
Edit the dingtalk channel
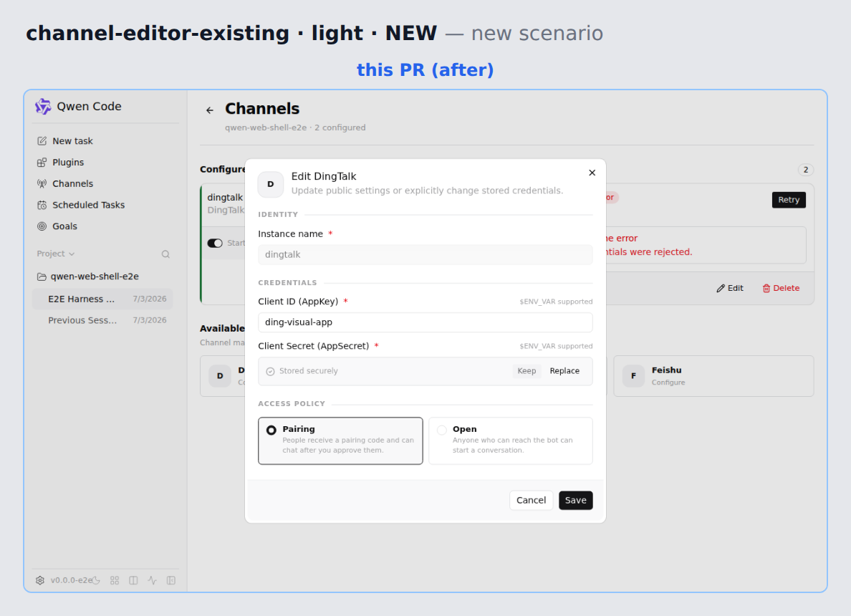click(730, 288)
